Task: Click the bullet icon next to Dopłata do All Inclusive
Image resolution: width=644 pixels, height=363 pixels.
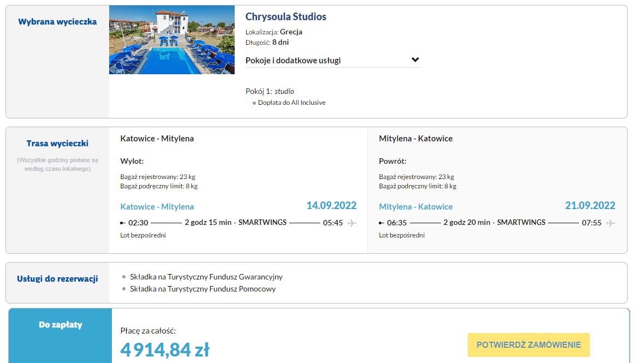Action: coord(254,102)
